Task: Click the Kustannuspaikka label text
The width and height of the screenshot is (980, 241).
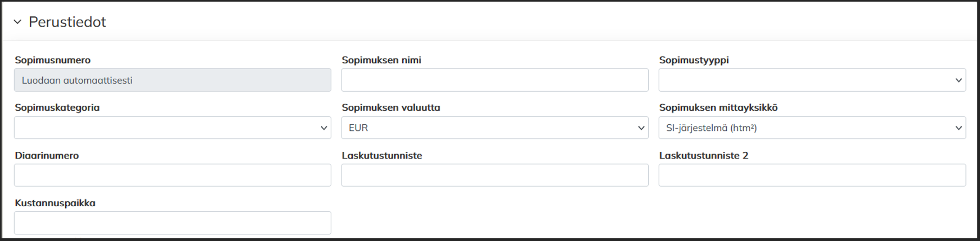Action: tap(55, 203)
